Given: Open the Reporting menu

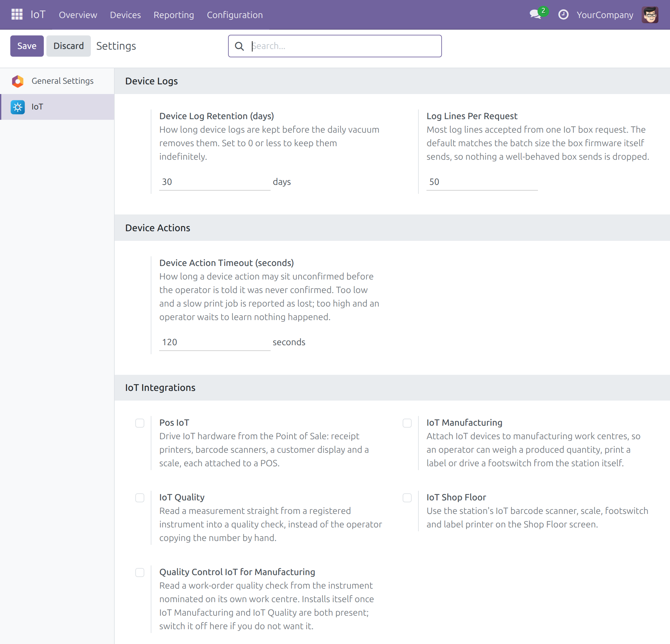Looking at the screenshot, I should 174,15.
